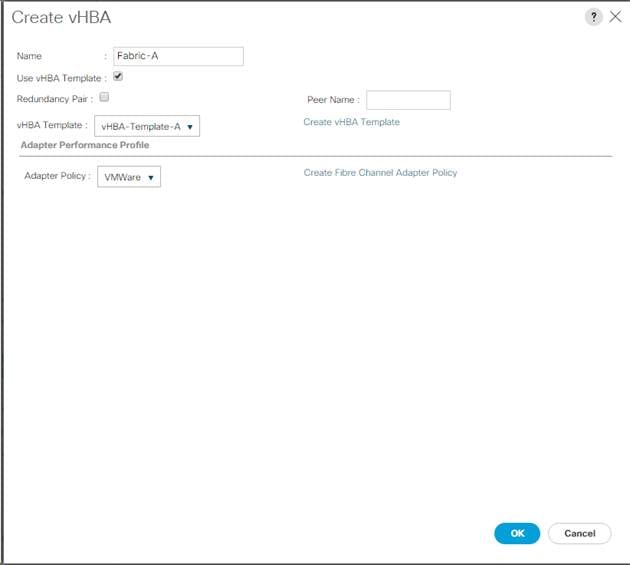The image size is (630, 565).
Task: Follow the Create vHBA Template link
Action: tap(352, 122)
